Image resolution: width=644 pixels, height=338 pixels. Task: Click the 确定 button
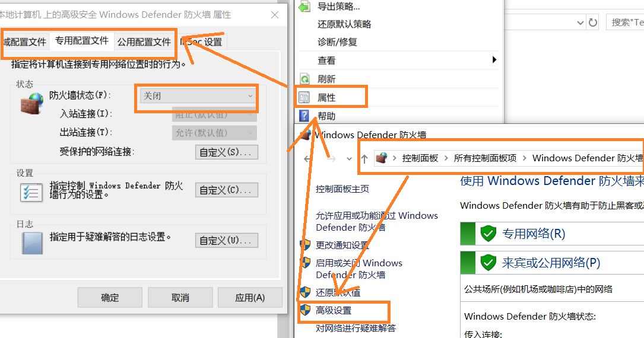(110, 298)
